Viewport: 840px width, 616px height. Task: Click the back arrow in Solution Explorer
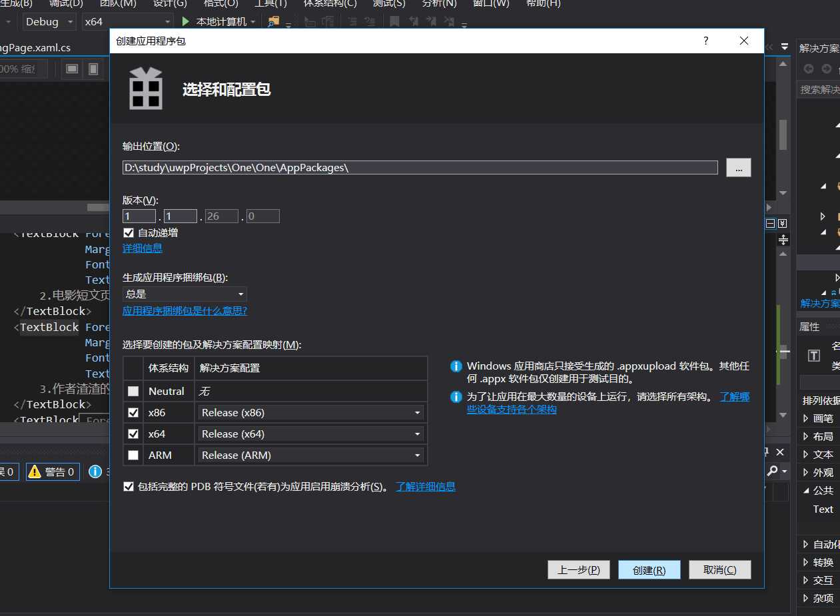click(809, 69)
